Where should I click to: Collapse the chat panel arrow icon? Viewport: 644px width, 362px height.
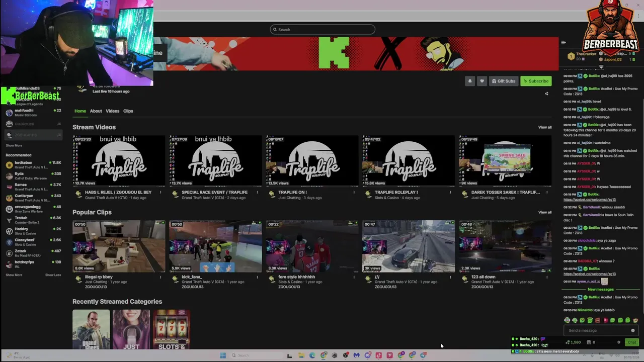(x=563, y=43)
